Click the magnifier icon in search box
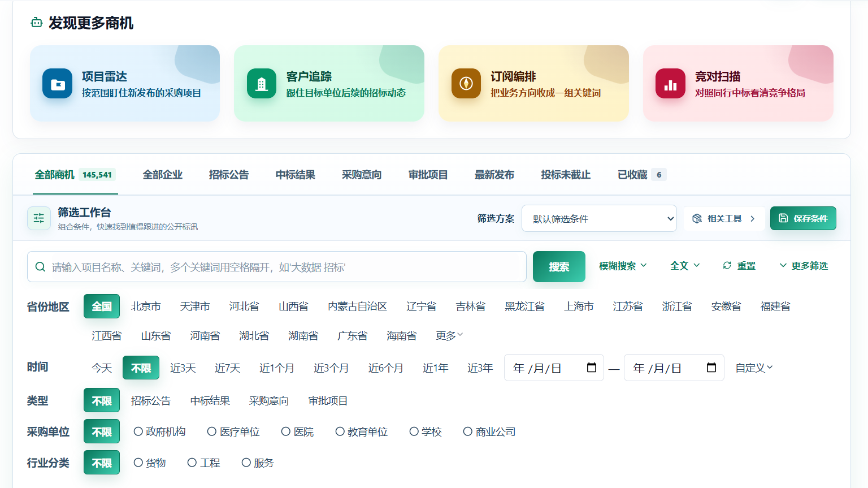Viewport: 868px width, 488px height. (40, 267)
